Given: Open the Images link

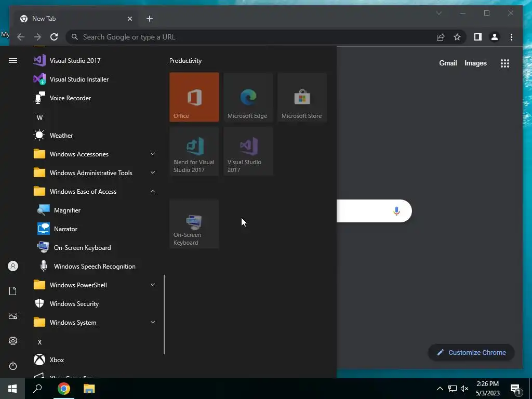Looking at the screenshot, I should click(x=475, y=63).
